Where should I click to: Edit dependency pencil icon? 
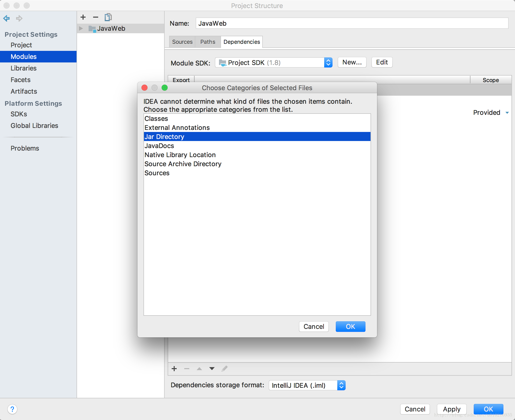click(x=225, y=369)
